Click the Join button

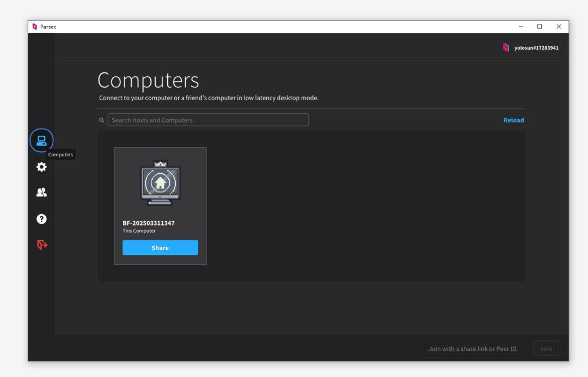pyautogui.click(x=546, y=349)
